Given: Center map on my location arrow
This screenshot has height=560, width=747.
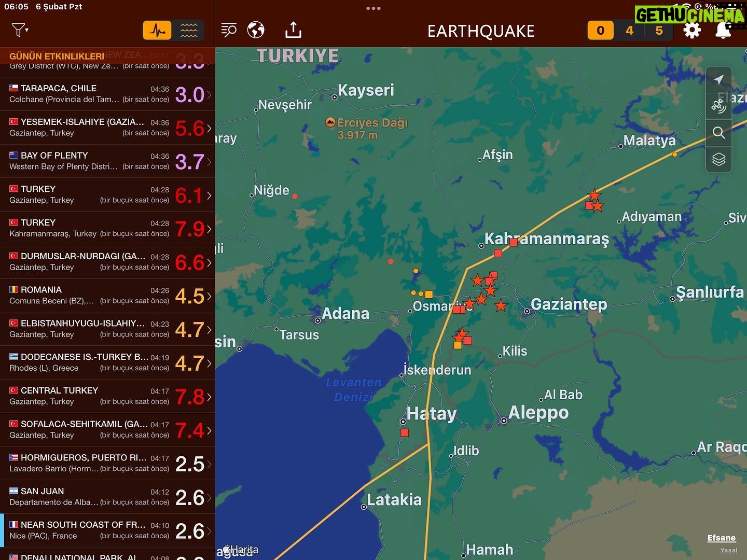Looking at the screenshot, I should 718,80.
